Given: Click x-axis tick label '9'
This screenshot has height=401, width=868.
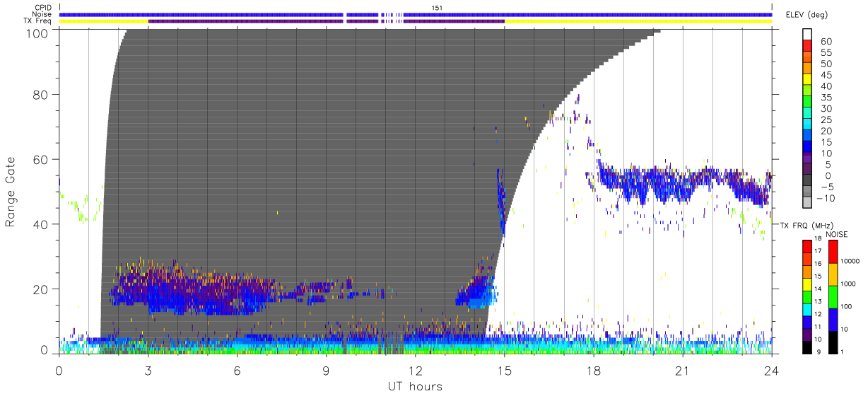Looking at the screenshot, I should (x=326, y=371).
